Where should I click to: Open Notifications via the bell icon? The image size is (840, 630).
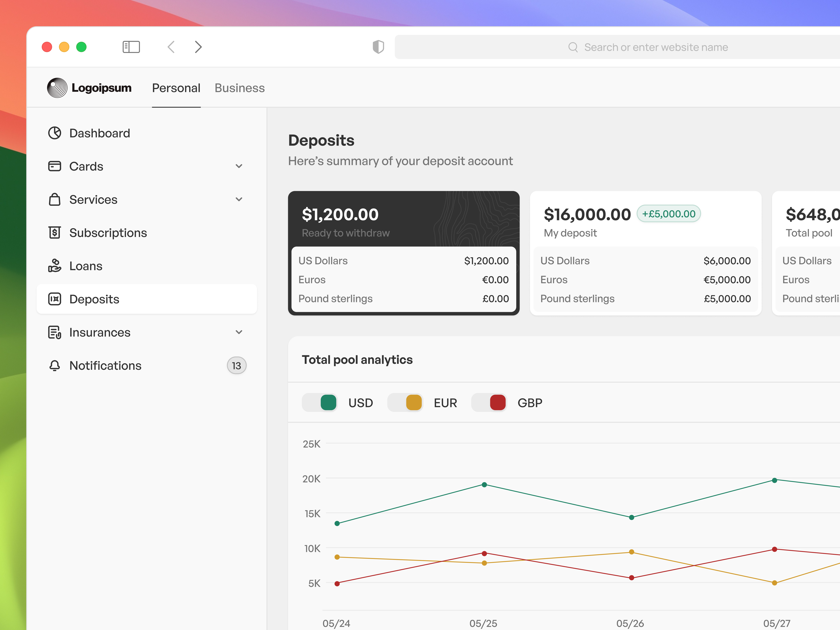pos(55,365)
